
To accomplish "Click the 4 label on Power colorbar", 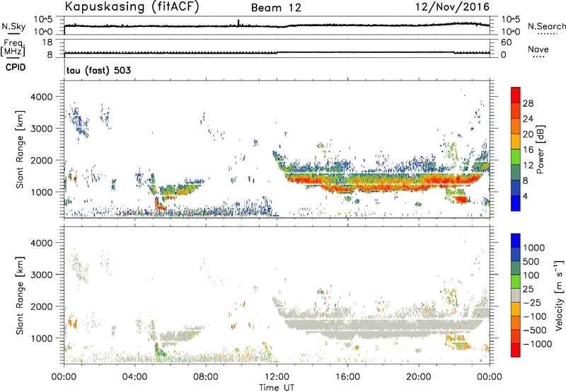I will click(526, 197).
